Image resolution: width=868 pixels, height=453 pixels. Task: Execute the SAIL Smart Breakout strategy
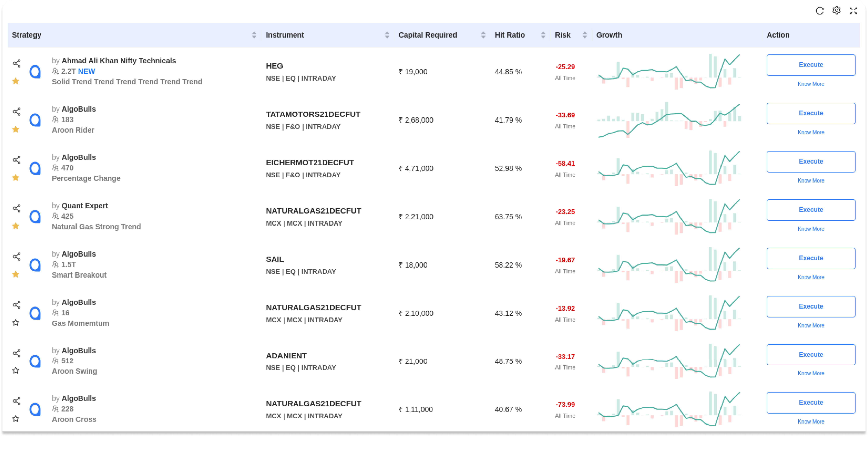tap(811, 258)
